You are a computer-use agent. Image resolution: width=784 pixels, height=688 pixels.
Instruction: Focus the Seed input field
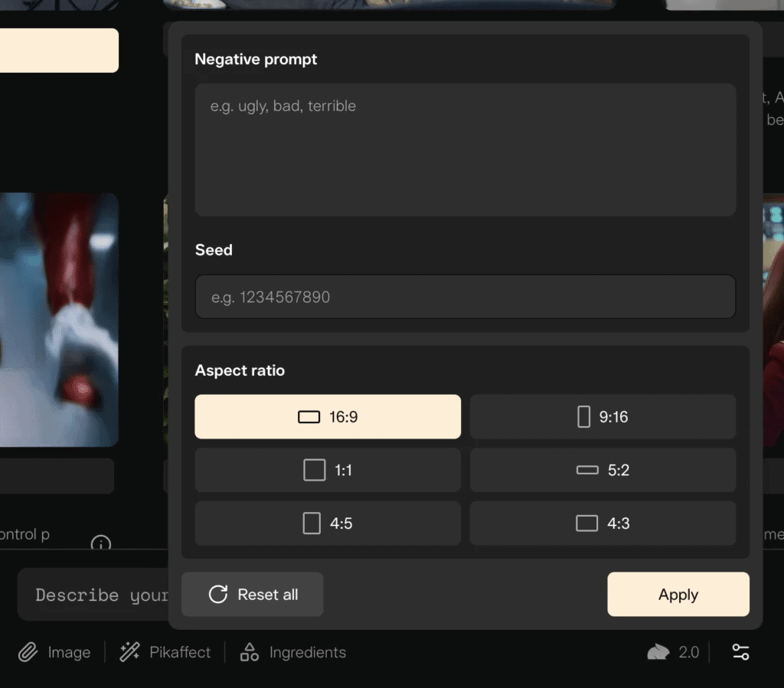465,297
